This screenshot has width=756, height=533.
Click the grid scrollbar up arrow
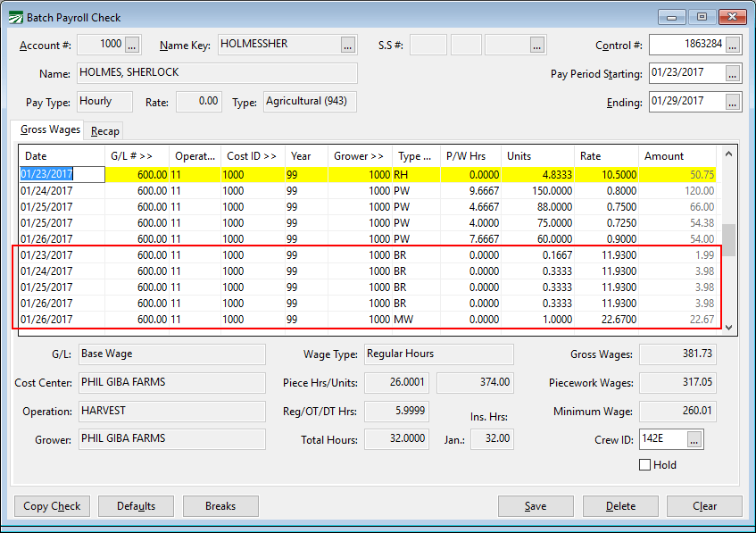[x=728, y=154]
